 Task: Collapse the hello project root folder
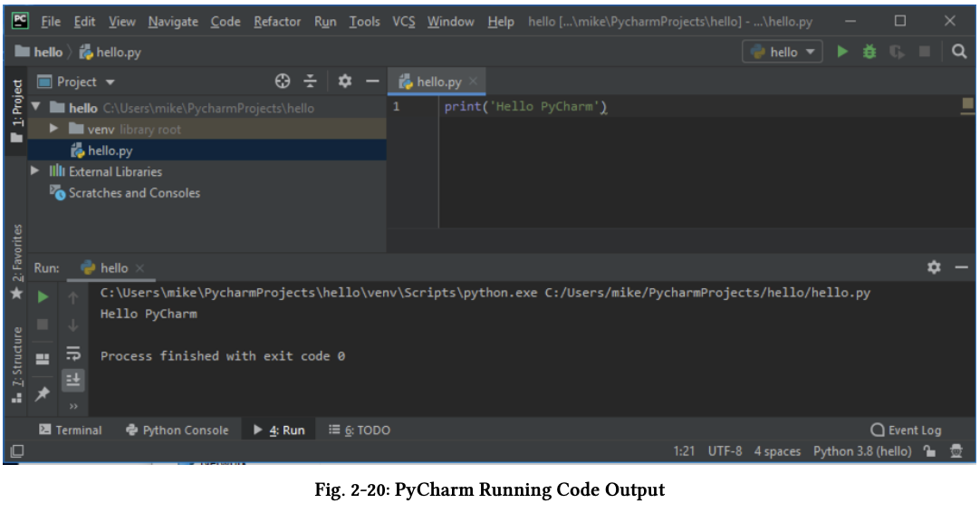[36, 107]
